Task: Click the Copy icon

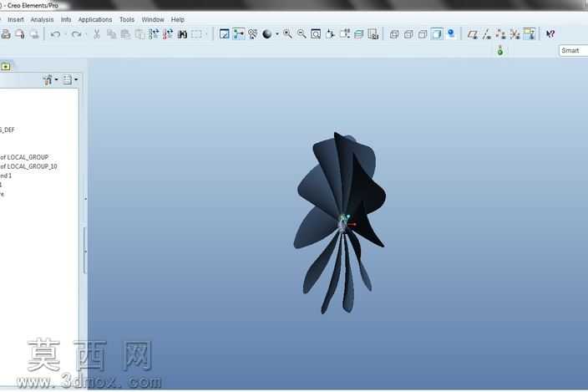Action: [x=111, y=34]
